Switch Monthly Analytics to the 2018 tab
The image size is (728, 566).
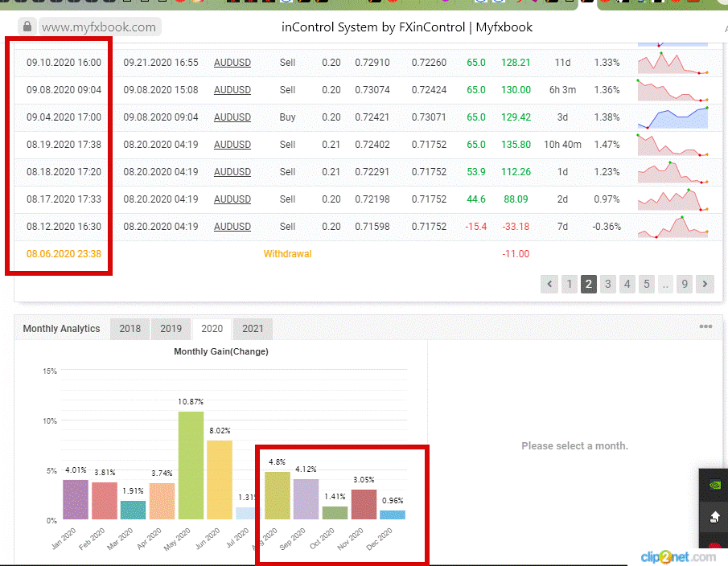tap(130, 329)
